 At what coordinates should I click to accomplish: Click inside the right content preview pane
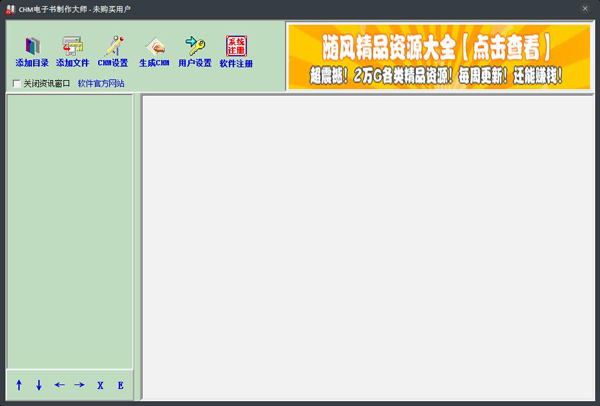pos(368,248)
